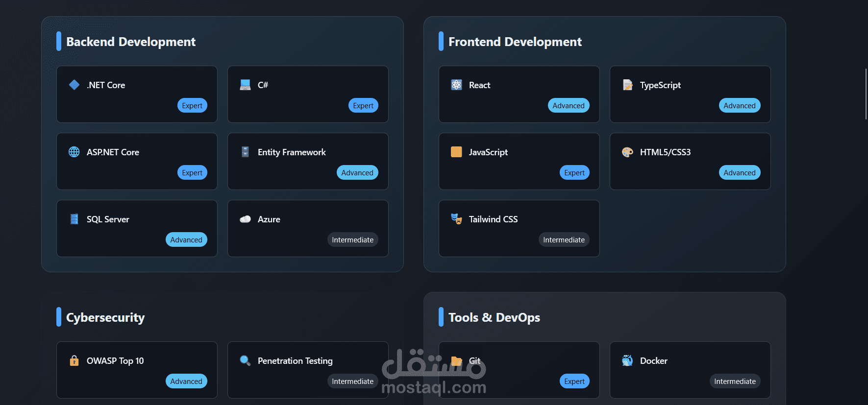
Task: Click the C# skill name
Action: (x=263, y=85)
